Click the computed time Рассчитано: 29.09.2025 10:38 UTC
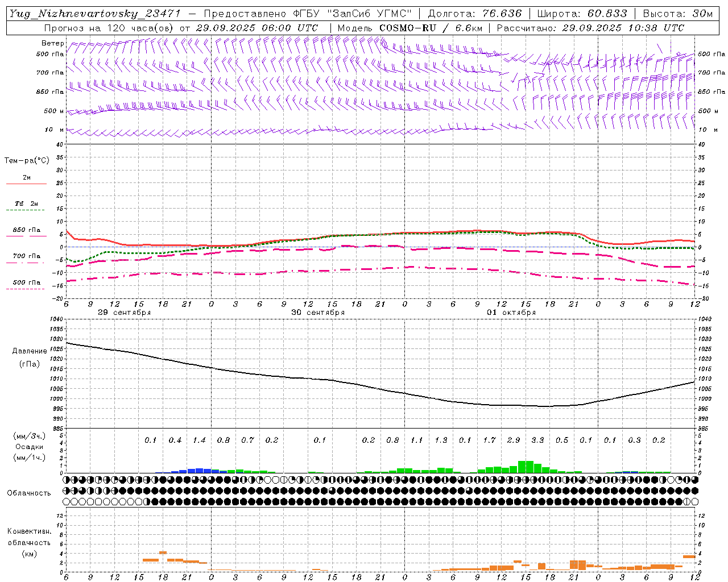This screenshot has width=728, height=582. (x=590, y=28)
